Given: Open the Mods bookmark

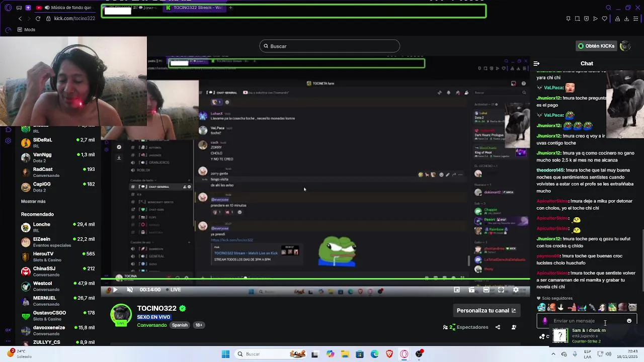Looking at the screenshot, I should tap(26, 30).
